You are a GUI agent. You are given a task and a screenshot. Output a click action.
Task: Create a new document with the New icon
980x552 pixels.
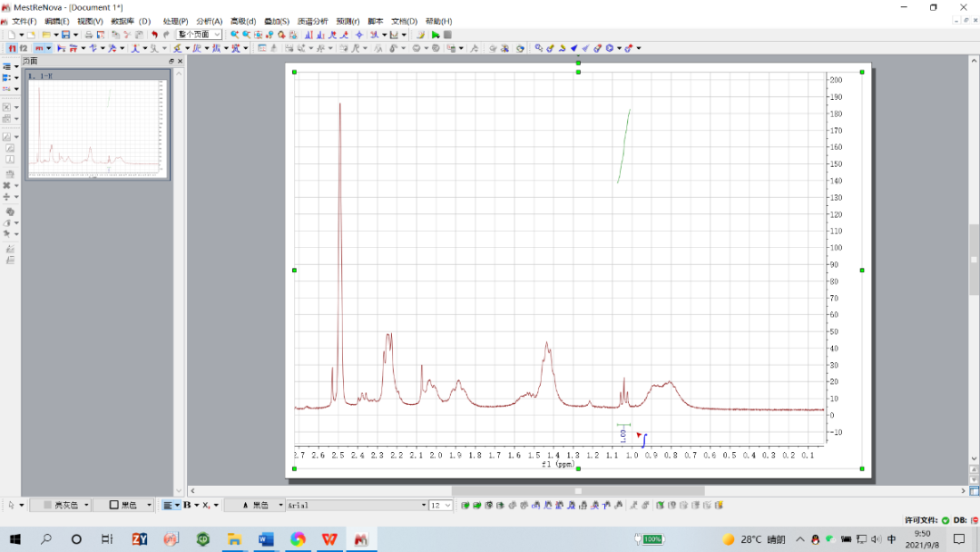(x=12, y=35)
